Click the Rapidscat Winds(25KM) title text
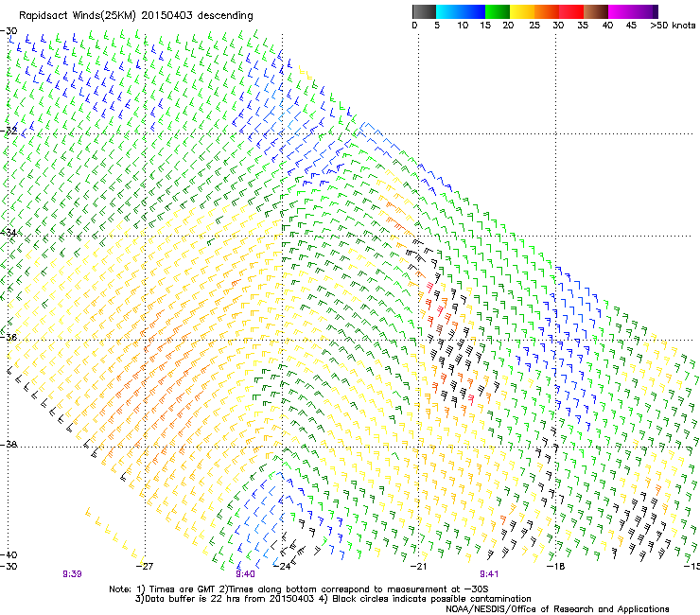This screenshot has width=700, height=615. [135, 16]
